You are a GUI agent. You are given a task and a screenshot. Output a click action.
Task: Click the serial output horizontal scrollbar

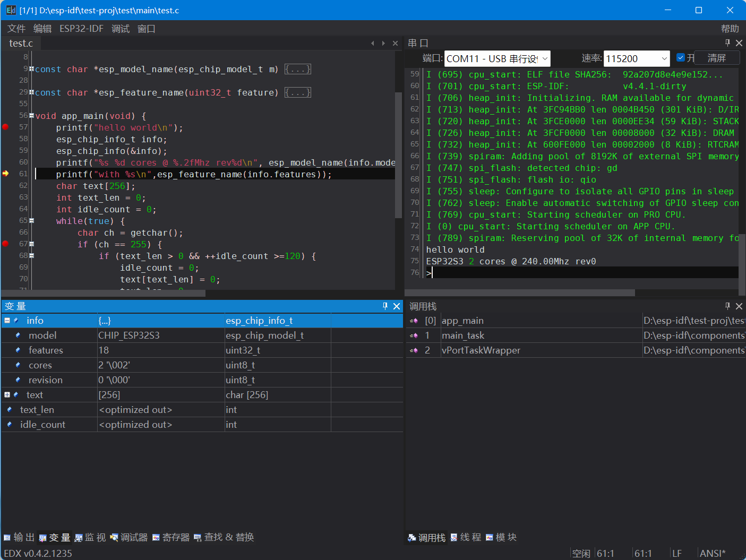520,293
